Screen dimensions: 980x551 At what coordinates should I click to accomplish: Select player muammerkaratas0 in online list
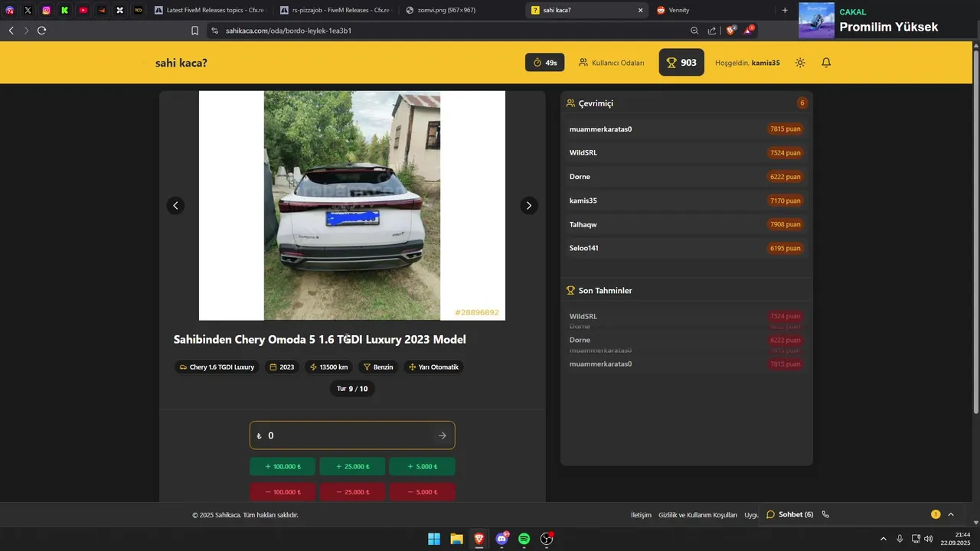[x=687, y=129]
